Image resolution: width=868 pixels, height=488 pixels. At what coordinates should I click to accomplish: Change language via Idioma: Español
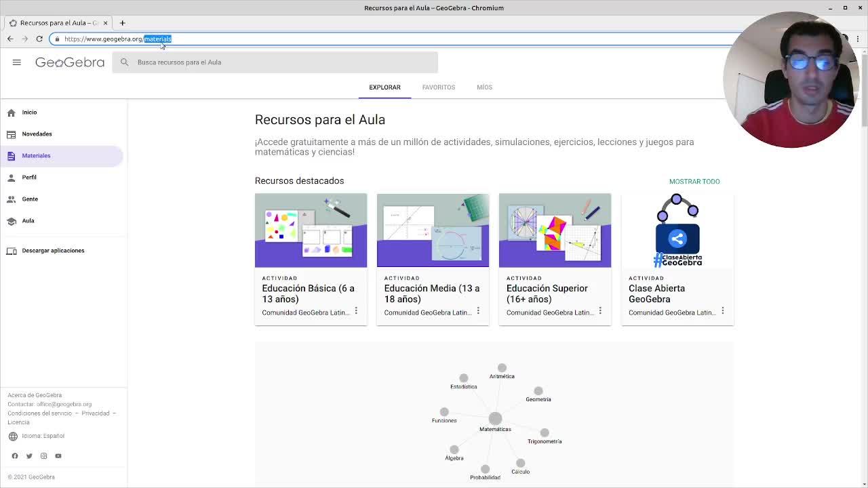[43, 436]
